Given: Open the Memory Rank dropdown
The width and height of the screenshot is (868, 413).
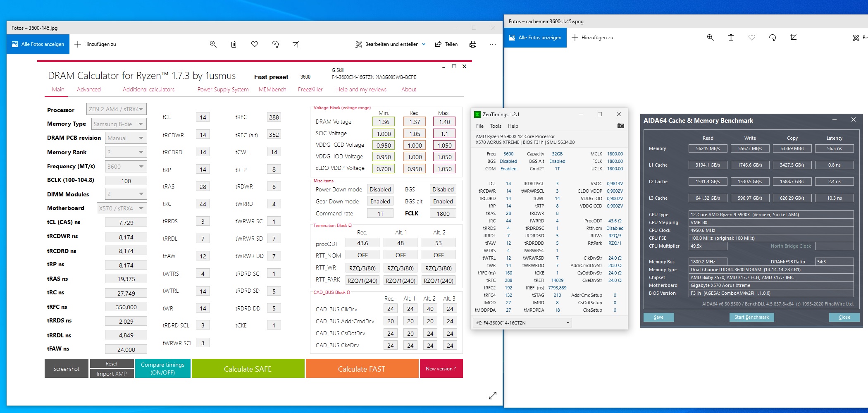Looking at the screenshot, I should (x=126, y=152).
